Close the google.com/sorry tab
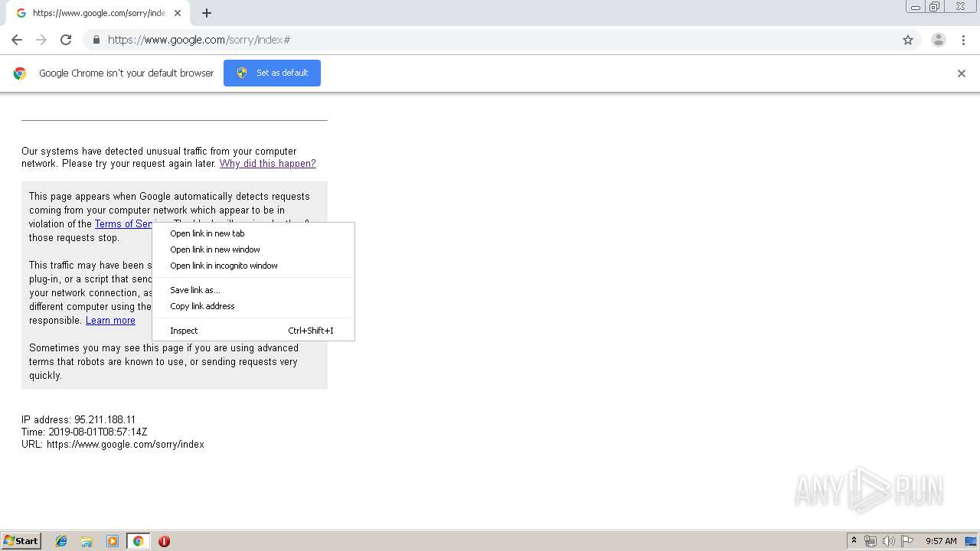The image size is (980, 551). pos(178,13)
